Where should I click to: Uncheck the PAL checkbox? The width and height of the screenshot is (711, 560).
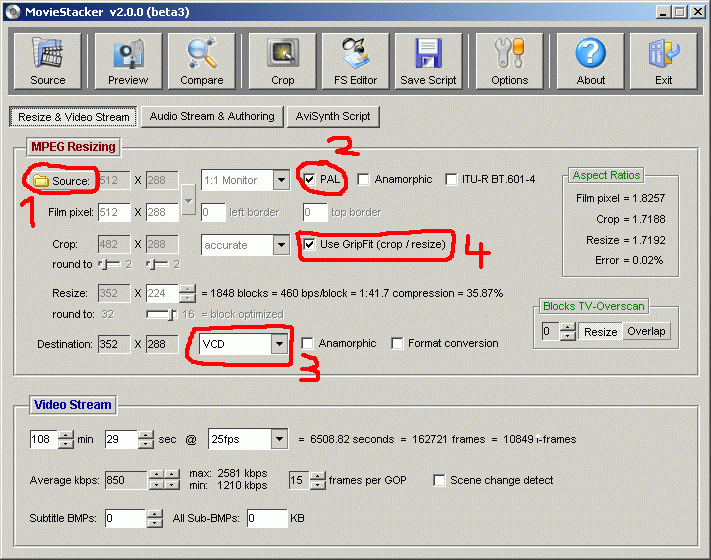(x=309, y=180)
